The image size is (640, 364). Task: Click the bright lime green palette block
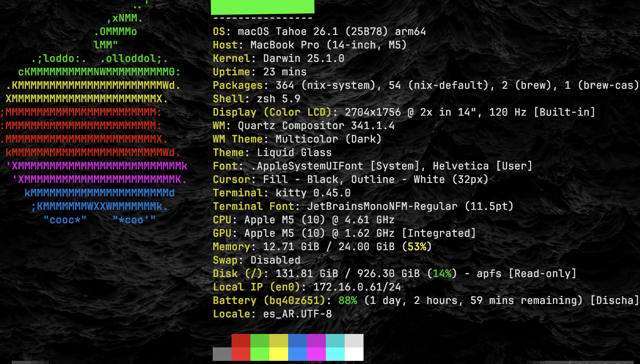pos(260,354)
